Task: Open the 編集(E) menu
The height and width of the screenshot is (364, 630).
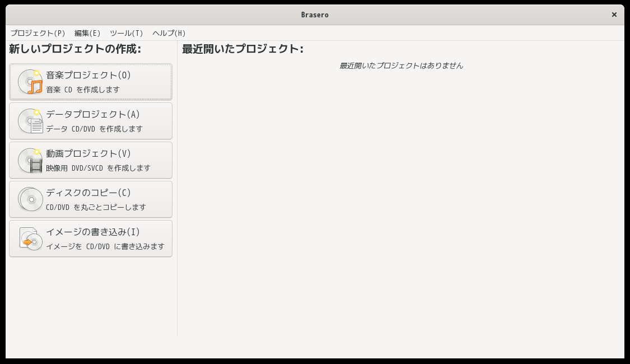Action: pyautogui.click(x=87, y=33)
